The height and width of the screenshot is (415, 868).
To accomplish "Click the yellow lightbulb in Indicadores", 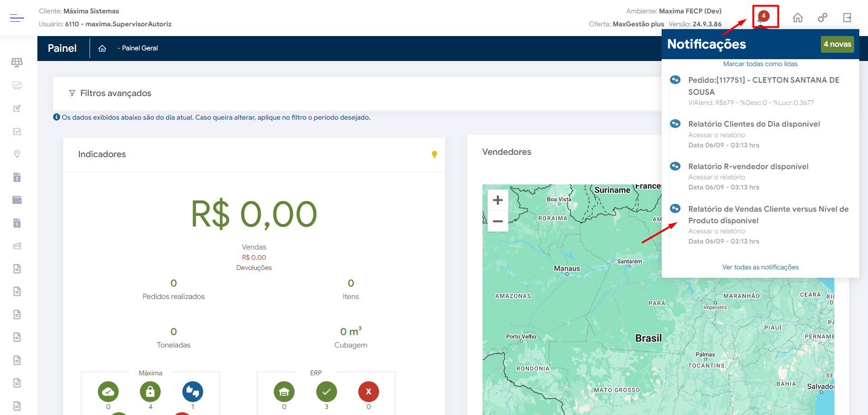I will click(x=434, y=154).
